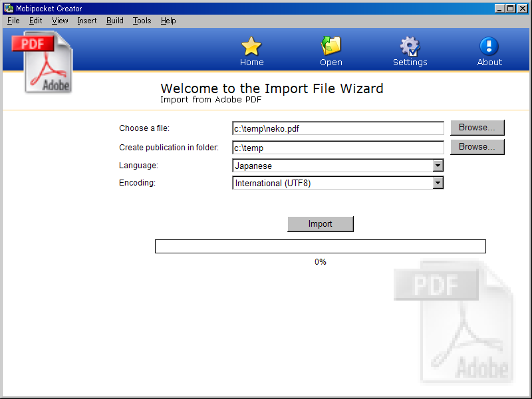Expand the Encoding dropdown arrow
Image resolution: width=532 pixels, height=399 pixels.
click(x=438, y=183)
